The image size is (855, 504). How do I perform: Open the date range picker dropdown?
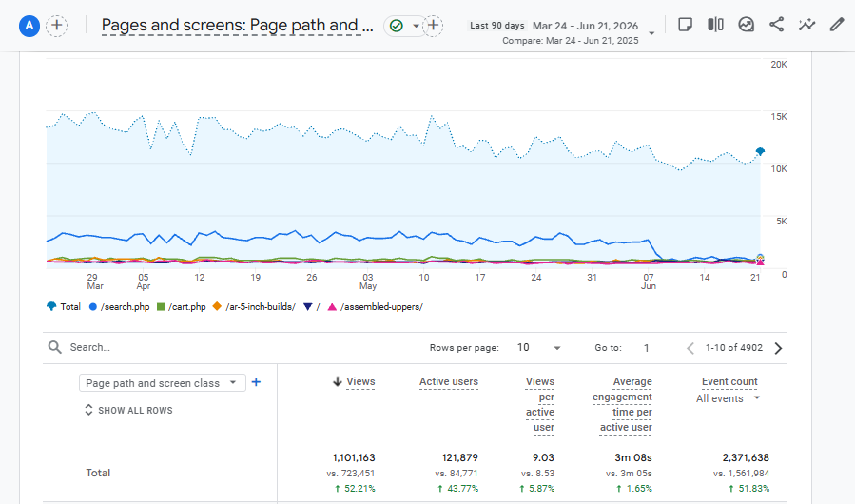point(651,33)
